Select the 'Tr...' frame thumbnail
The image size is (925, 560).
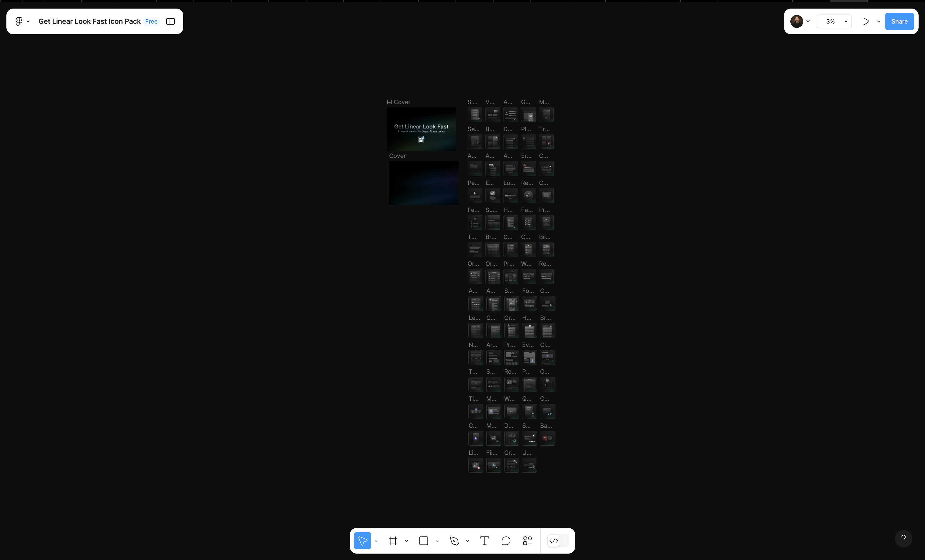(x=546, y=142)
